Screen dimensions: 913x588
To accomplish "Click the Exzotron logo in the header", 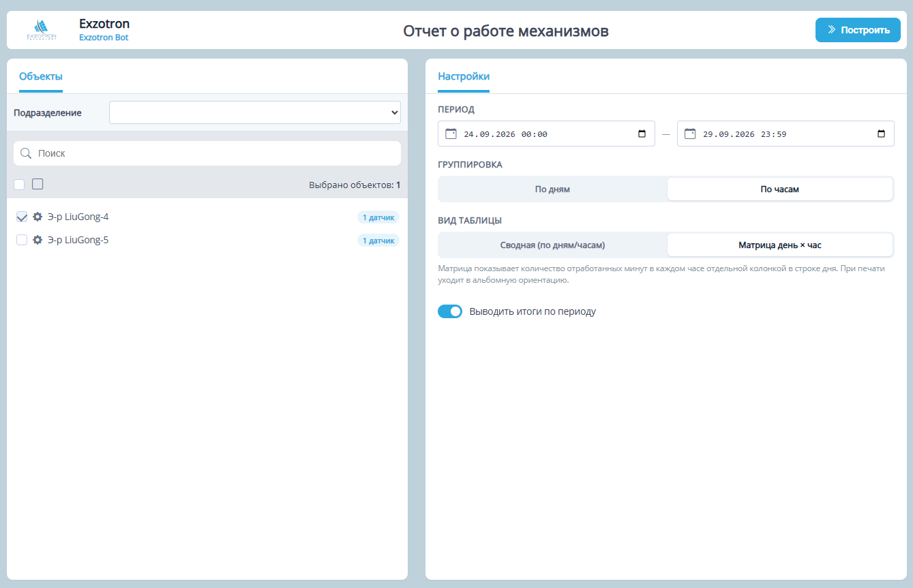I will point(42,30).
